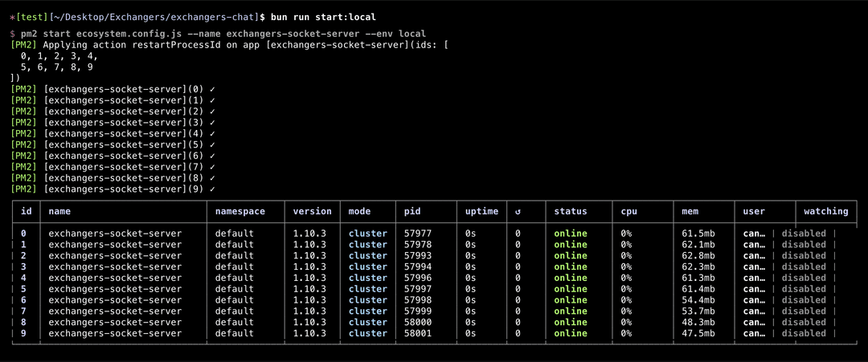This screenshot has width=868, height=362.
Task: Click pid value 57977
Action: pos(418,234)
